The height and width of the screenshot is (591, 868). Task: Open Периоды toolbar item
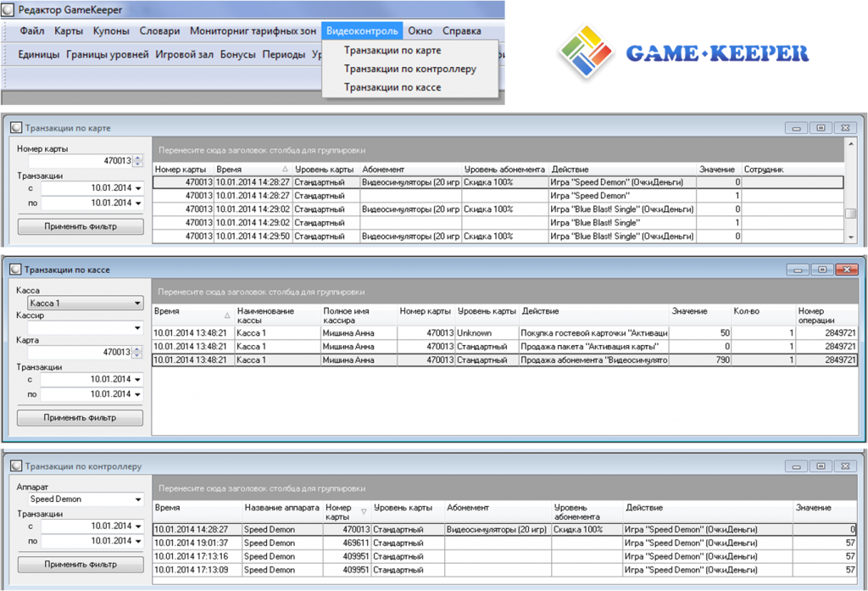point(284,54)
